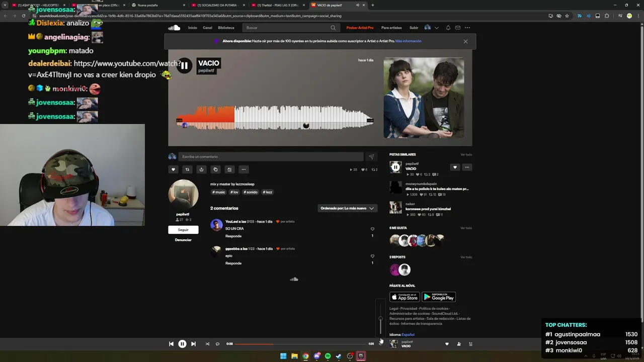The height and width of the screenshot is (362, 644).
Task: Open the Google Play badge
Action: pos(439,297)
